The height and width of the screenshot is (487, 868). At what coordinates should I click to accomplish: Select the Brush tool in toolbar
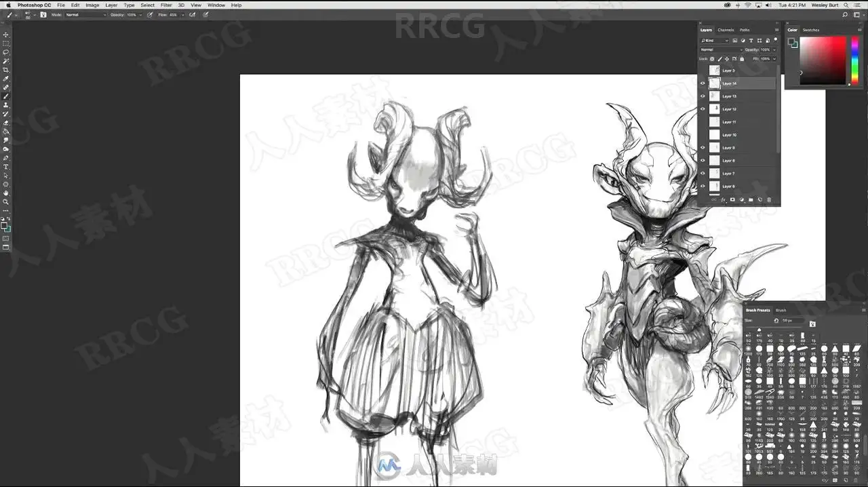coord(6,96)
